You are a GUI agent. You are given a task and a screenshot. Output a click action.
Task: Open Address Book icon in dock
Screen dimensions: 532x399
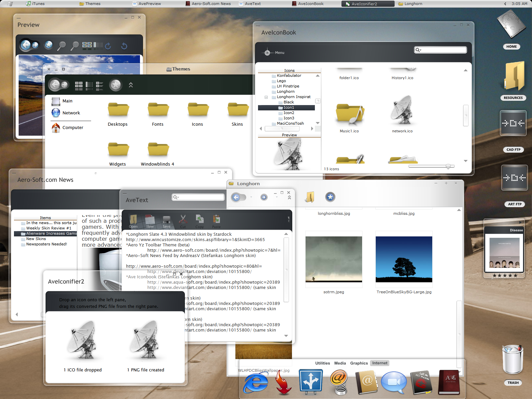point(366,382)
